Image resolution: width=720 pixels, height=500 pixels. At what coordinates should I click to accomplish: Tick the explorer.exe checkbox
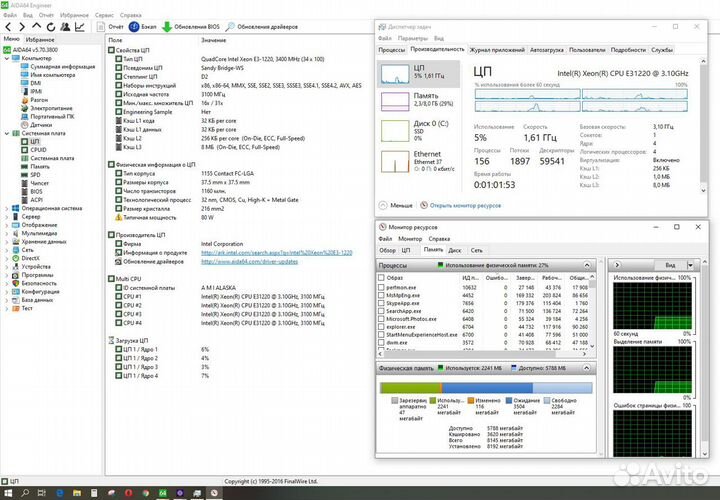tap(381, 327)
